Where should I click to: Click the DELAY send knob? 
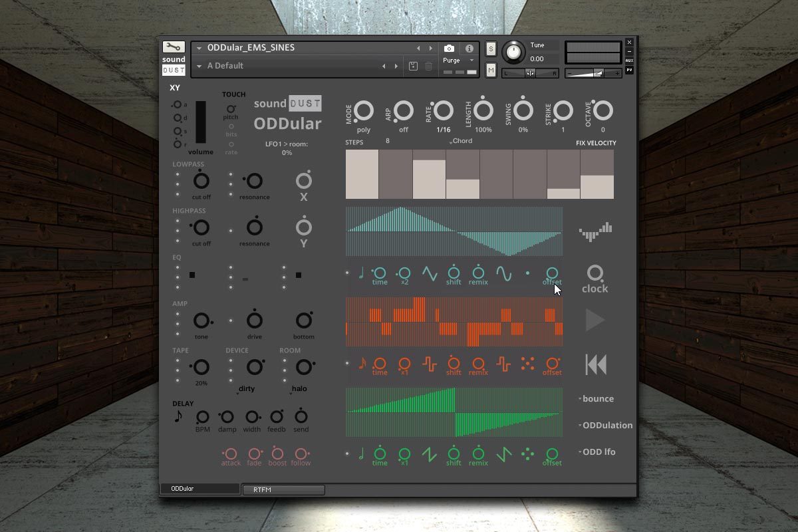pos(301,417)
